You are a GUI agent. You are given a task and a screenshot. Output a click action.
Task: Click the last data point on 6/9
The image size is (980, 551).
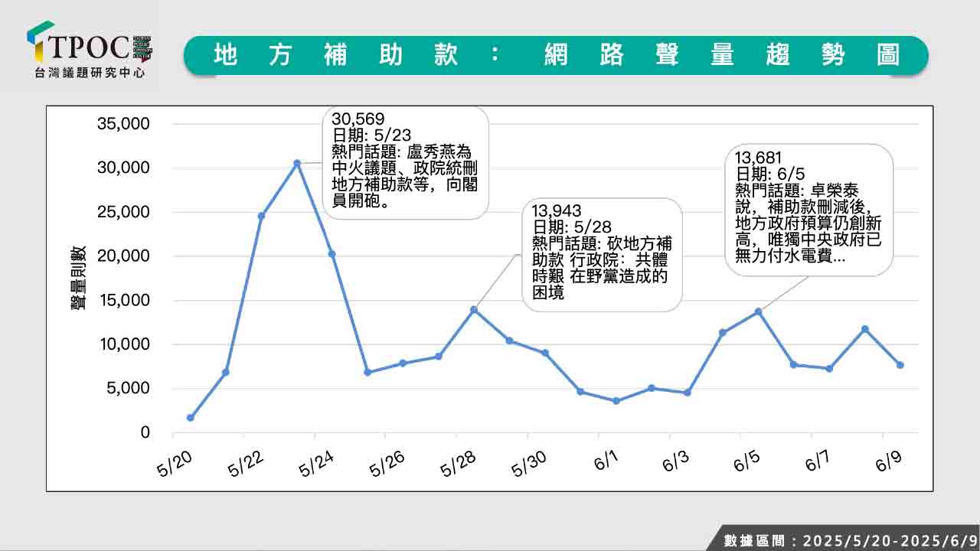(900, 365)
